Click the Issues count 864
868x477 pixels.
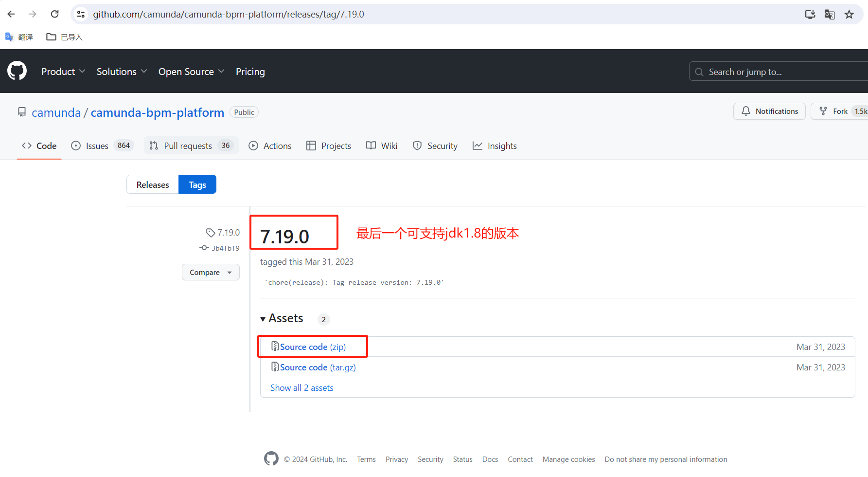(x=124, y=146)
